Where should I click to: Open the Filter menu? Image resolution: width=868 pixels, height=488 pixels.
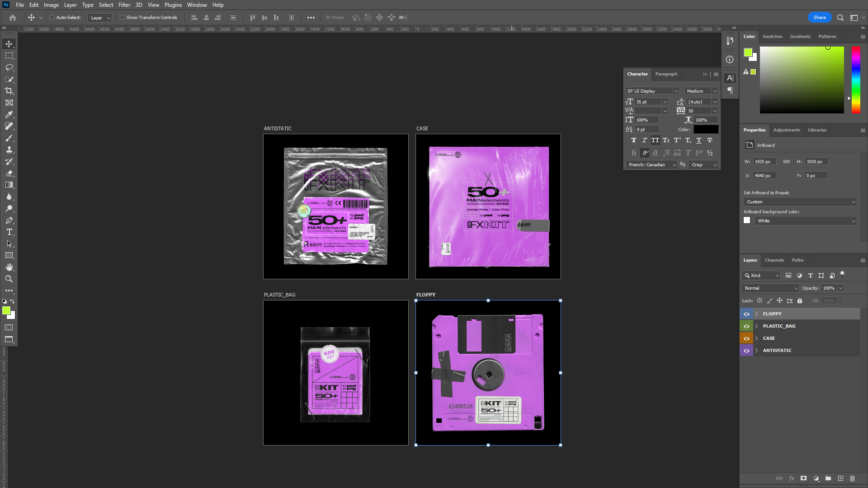click(x=124, y=5)
